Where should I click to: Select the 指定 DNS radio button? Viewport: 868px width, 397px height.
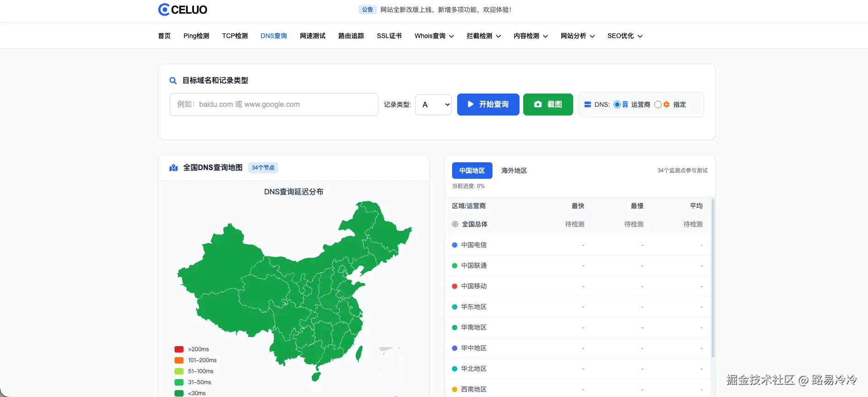tap(658, 105)
